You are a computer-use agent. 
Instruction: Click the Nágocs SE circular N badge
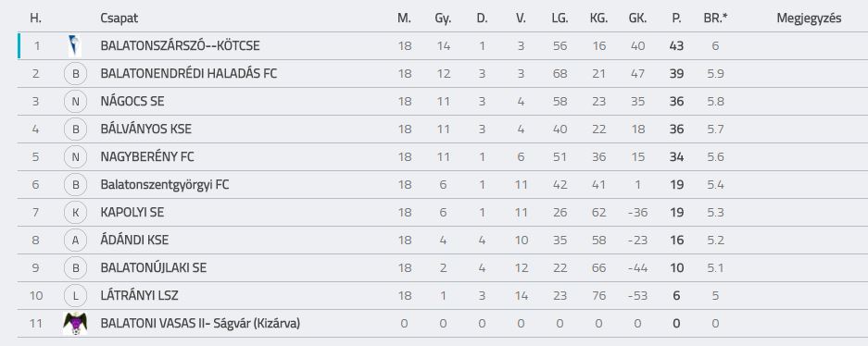pos(76,102)
